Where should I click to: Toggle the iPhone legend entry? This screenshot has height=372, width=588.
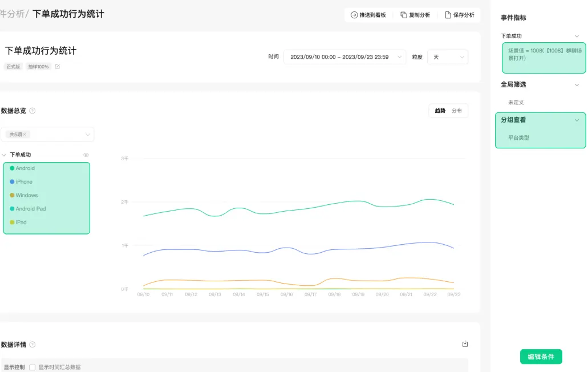(21, 181)
